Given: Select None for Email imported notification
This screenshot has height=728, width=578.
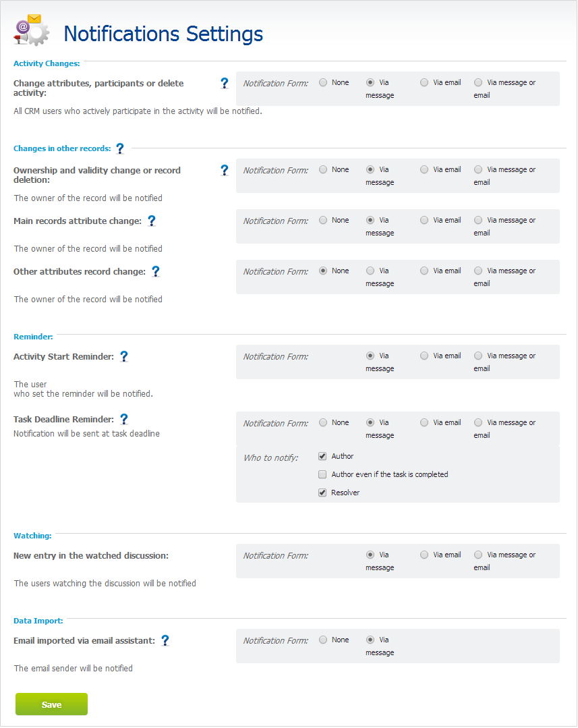Looking at the screenshot, I should click(x=323, y=640).
